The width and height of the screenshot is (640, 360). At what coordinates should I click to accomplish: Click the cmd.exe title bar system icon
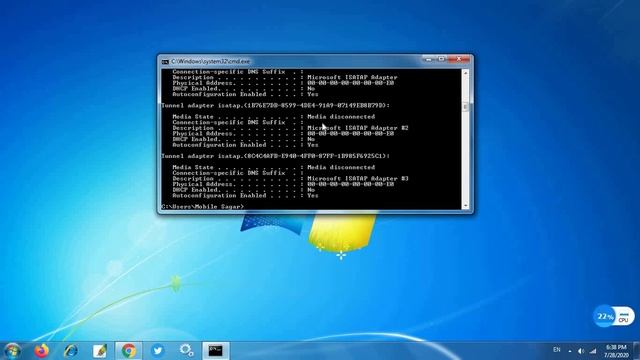pyautogui.click(x=165, y=62)
